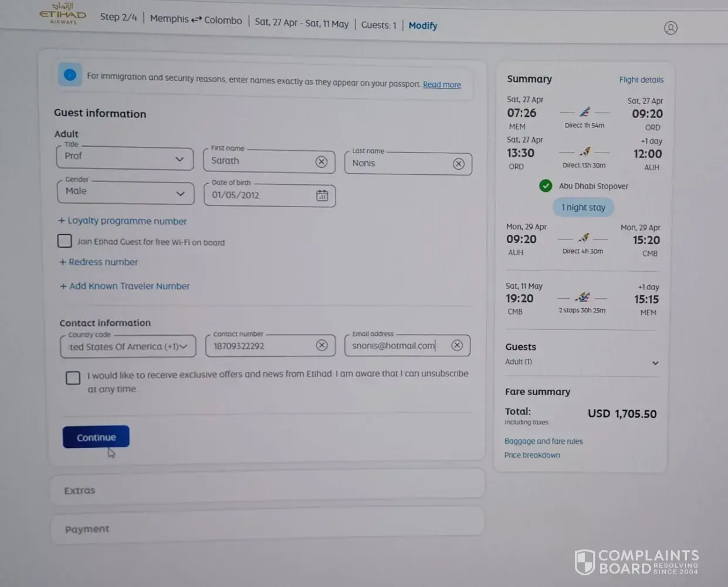Image resolution: width=728 pixels, height=587 pixels.
Task: Add a Loyalty programme number
Action: click(122, 221)
